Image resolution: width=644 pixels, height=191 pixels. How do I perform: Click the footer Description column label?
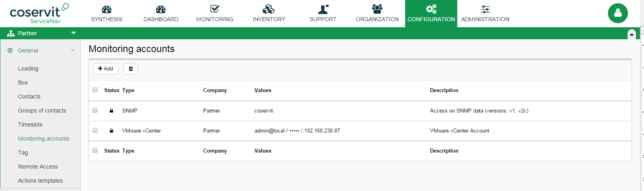pos(444,151)
